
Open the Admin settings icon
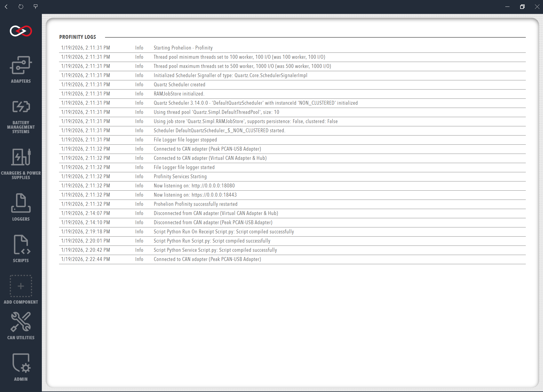[21, 363]
